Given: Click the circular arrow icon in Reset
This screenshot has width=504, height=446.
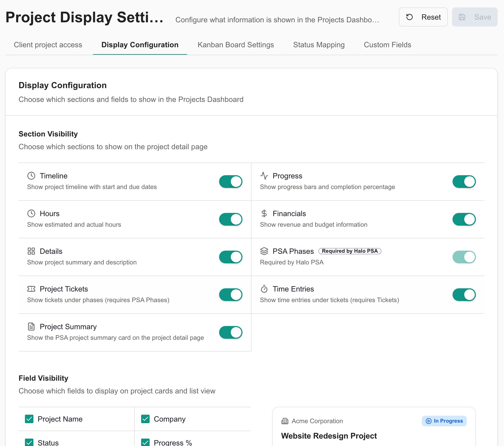Looking at the screenshot, I should 409,17.
